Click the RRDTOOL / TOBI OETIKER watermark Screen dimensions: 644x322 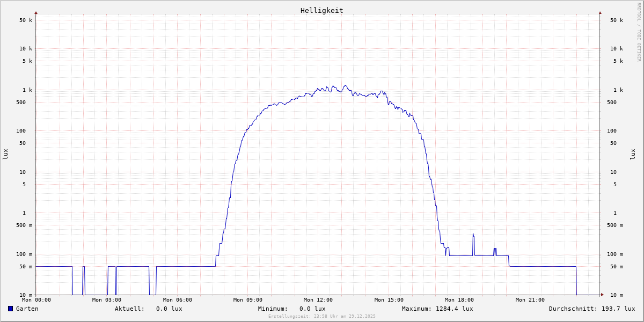[x=639, y=32]
